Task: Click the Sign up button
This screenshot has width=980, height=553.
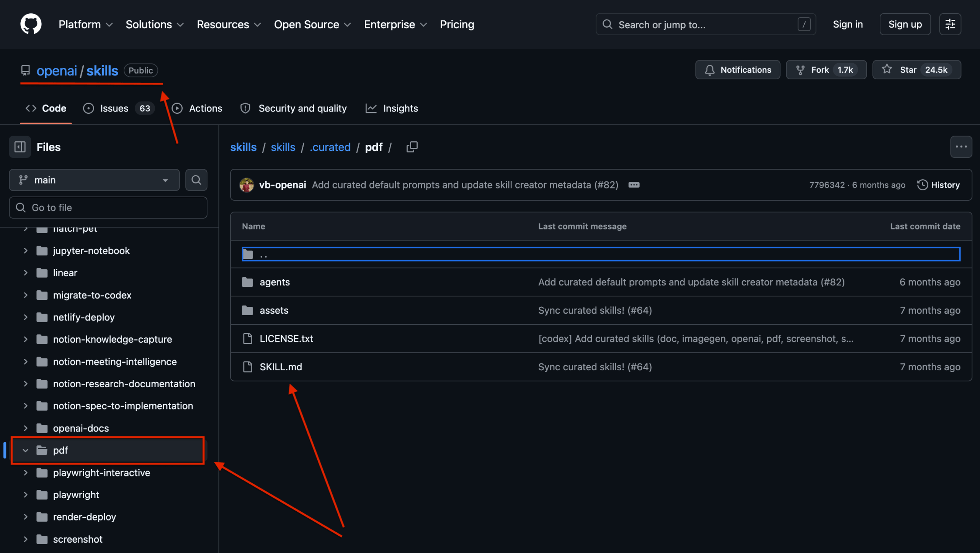Action: [x=905, y=24]
